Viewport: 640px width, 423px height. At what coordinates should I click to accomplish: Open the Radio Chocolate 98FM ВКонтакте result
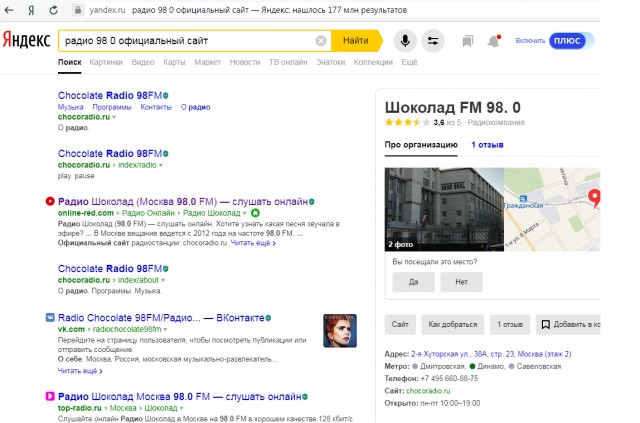pyautogui.click(x=161, y=318)
